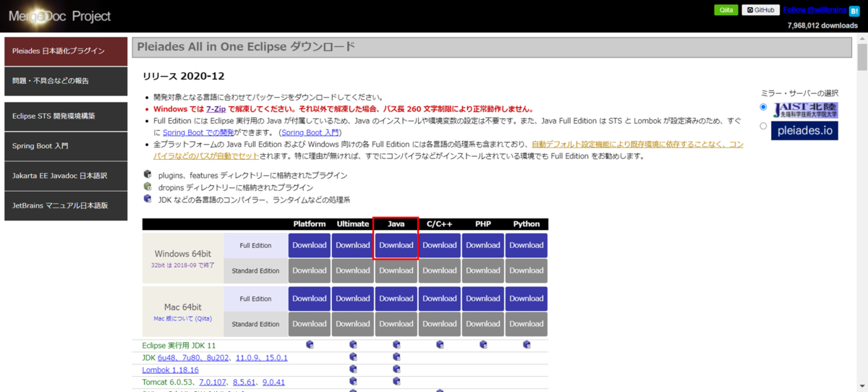Image resolution: width=868 pixels, height=392 pixels.
Task: Download Windows Full Edition C/C++ package
Action: 440,245
